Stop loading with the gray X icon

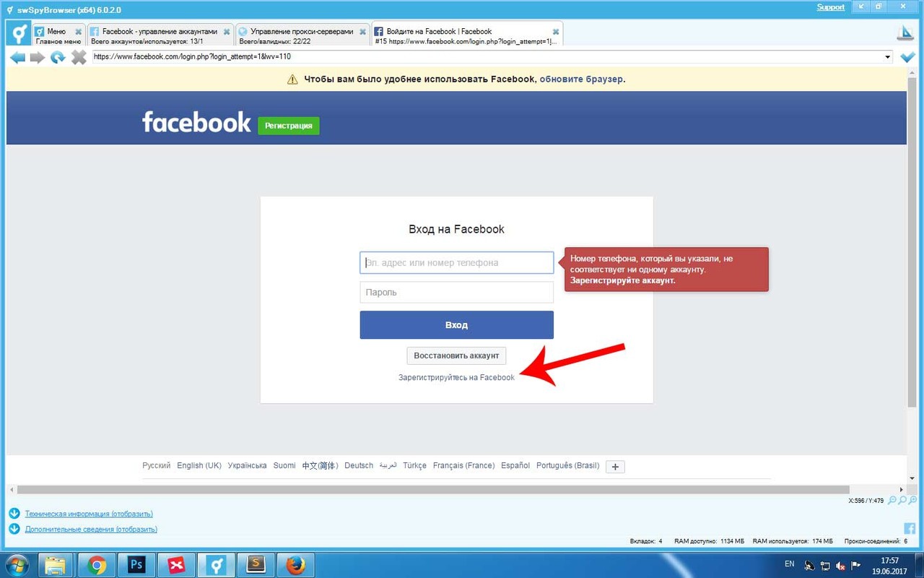point(79,57)
